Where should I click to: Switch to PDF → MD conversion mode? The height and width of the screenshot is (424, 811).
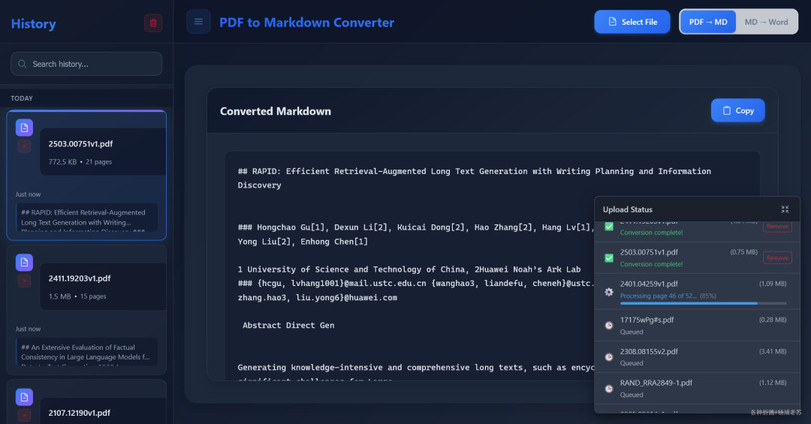click(x=708, y=22)
